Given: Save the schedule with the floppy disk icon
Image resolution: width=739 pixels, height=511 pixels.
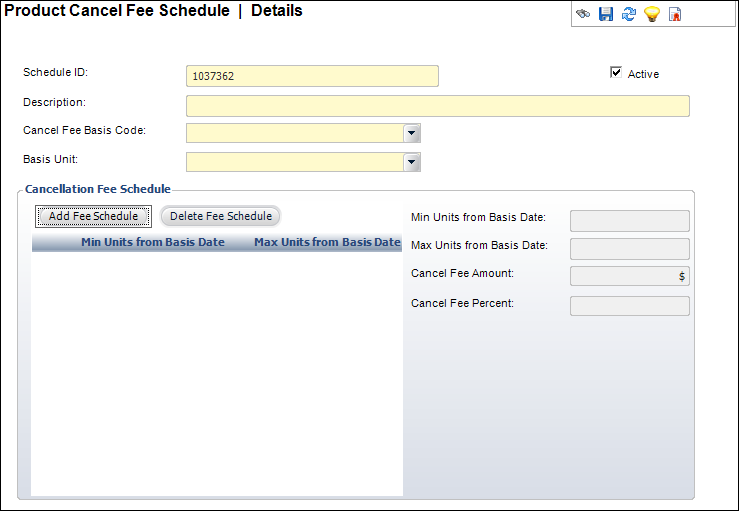Looking at the screenshot, I should pyautogui.click(x=606, y=14).
